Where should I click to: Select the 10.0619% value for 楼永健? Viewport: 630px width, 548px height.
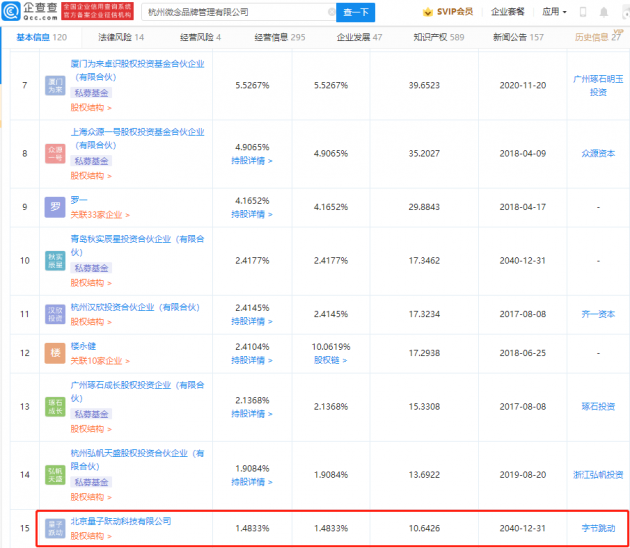(x=331, y=347)
